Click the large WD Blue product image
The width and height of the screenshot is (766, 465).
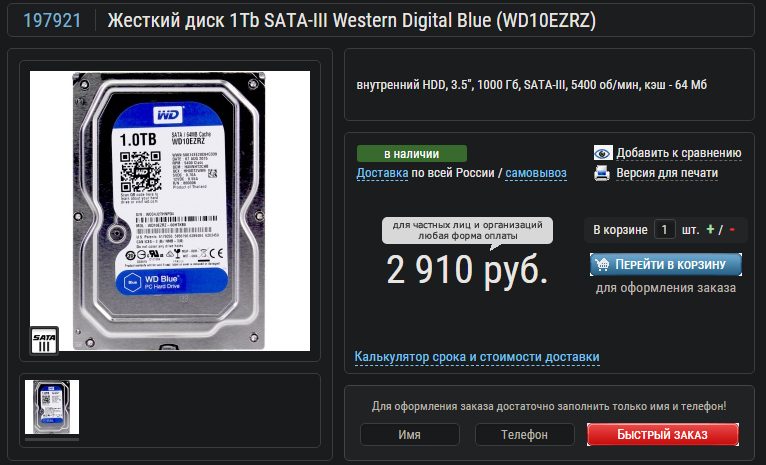pyautogui.click(x=170, y=211)
